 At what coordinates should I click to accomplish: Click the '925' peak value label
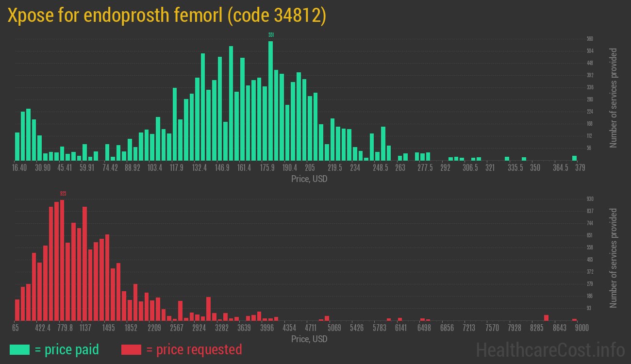pyautogui.click(x=63, y=194)
